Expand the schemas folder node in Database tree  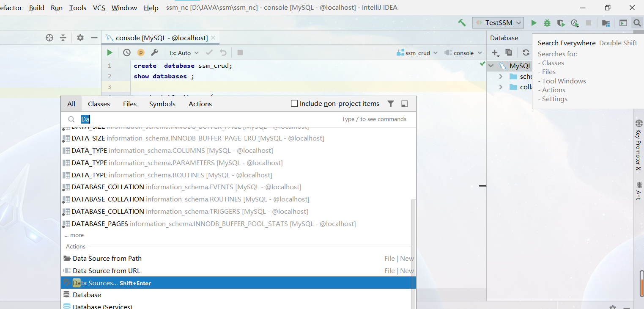tap(501, 76)
